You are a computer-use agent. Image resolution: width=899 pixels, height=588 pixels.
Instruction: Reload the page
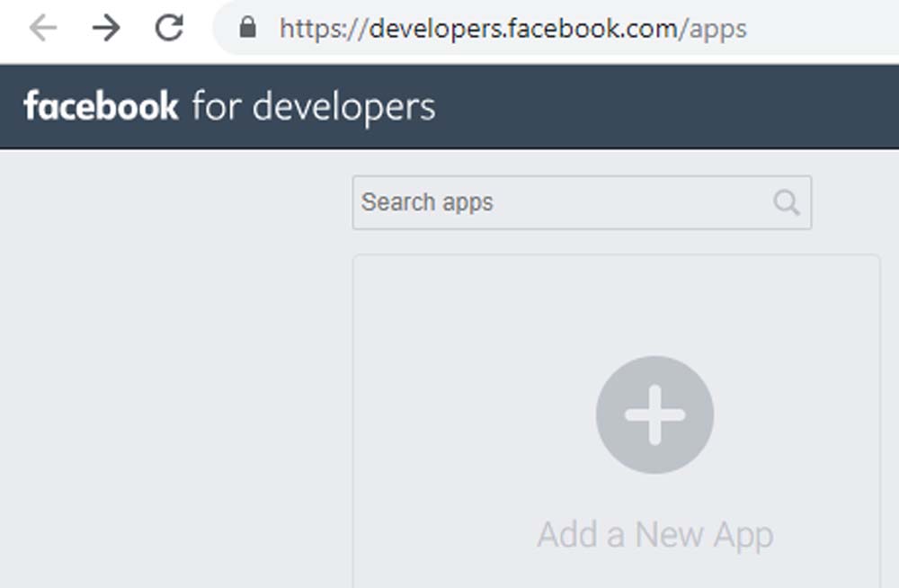point(169,28)
